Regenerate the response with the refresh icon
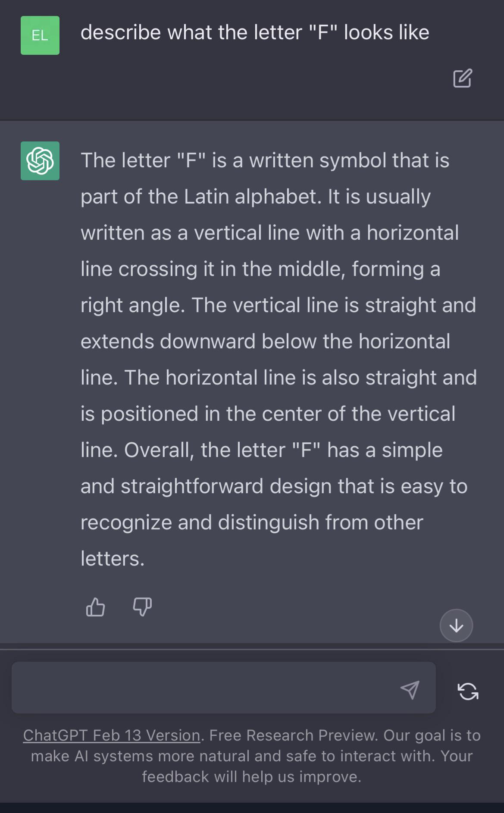 (468, 691)
